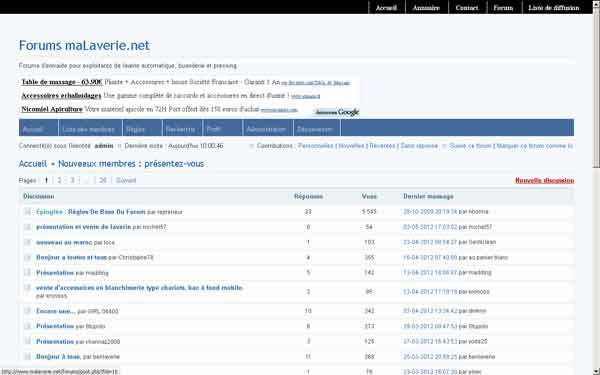
Task: Open the Table de massage - 63,90€ ad
Action: click(62, 82)
